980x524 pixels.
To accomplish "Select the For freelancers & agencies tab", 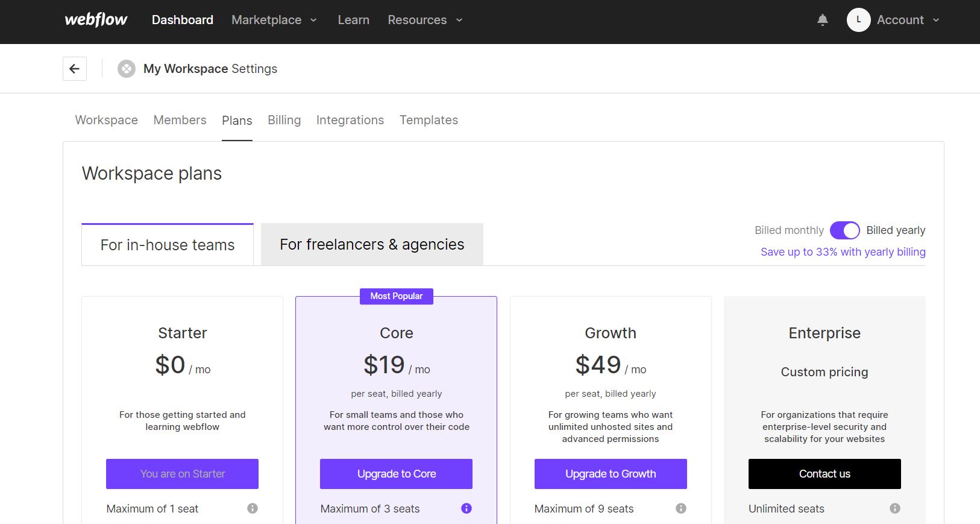I will (372, 244).
